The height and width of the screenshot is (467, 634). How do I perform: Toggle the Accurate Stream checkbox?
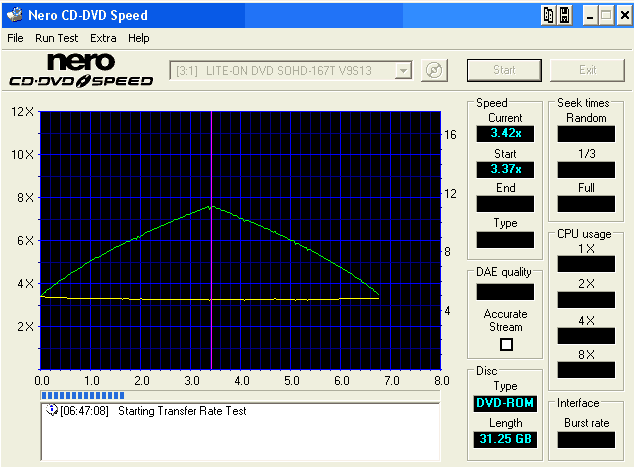coord(506,344)
